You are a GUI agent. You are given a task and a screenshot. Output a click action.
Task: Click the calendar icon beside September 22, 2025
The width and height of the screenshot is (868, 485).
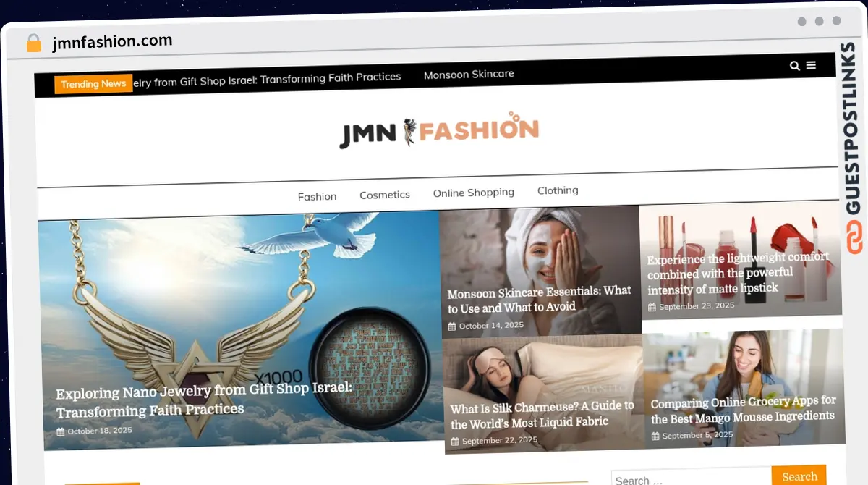455,439
